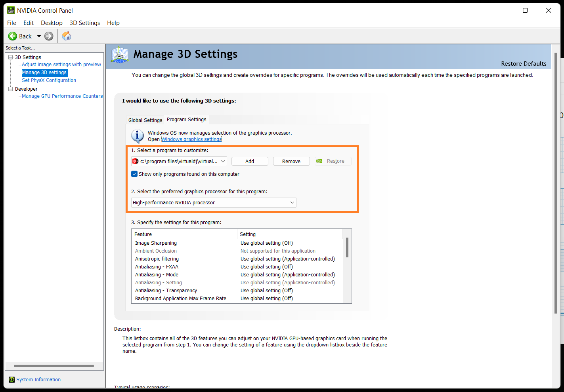Select Background Application Max Frame Rate row
This screenshot has width=564, height=392.
237,299
